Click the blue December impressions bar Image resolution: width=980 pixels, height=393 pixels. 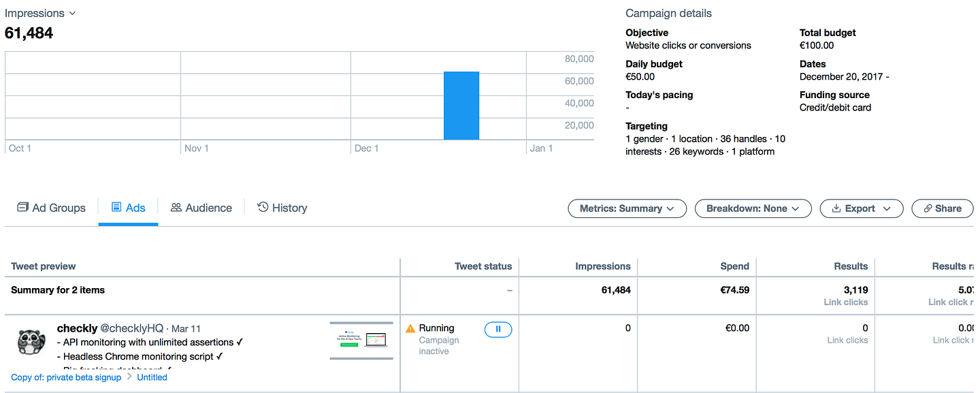(461, 106)
